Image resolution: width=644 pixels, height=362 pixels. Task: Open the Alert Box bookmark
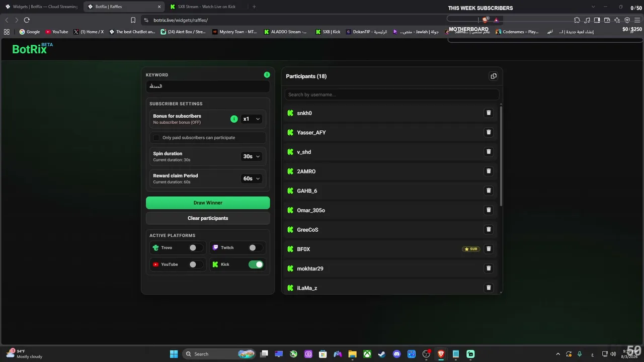coord(183,32)
